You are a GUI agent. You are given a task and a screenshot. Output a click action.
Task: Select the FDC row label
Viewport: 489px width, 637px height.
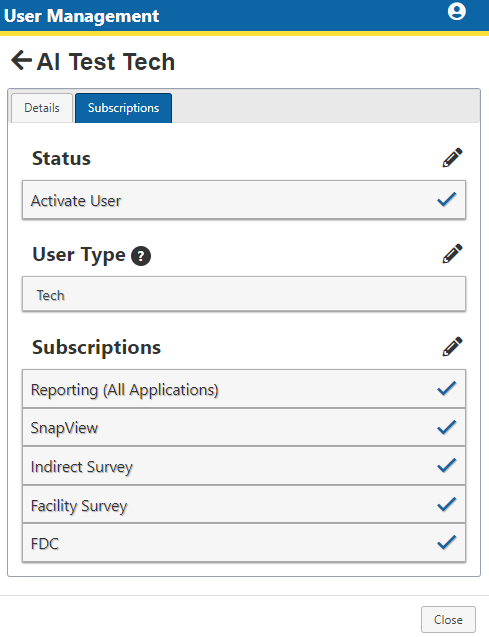point(45,544)
